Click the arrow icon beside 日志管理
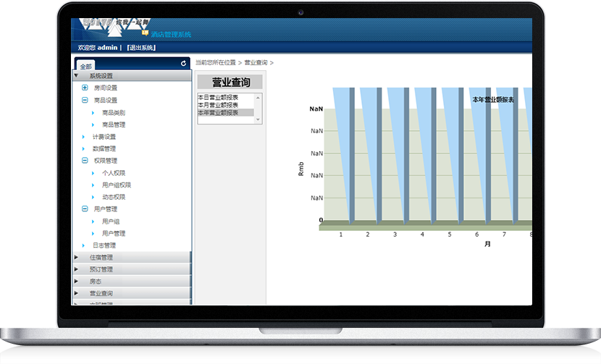 (x=85, y=245)
